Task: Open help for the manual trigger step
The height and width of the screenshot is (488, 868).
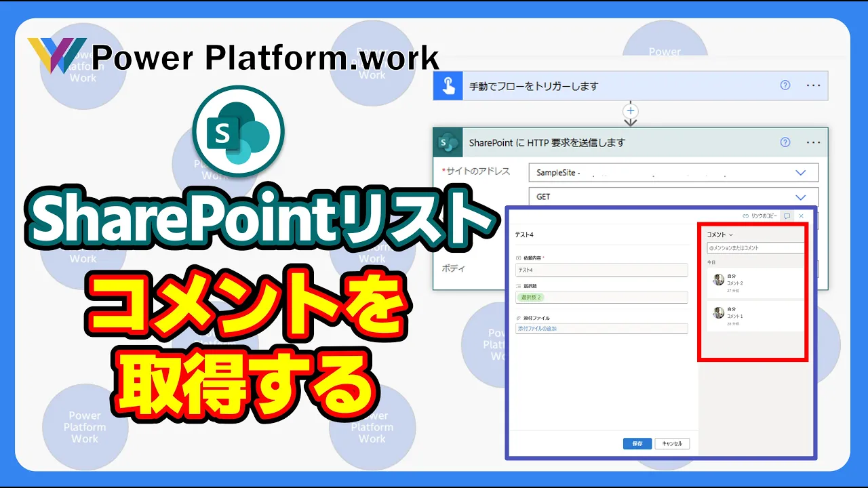Action: (785, 85)
